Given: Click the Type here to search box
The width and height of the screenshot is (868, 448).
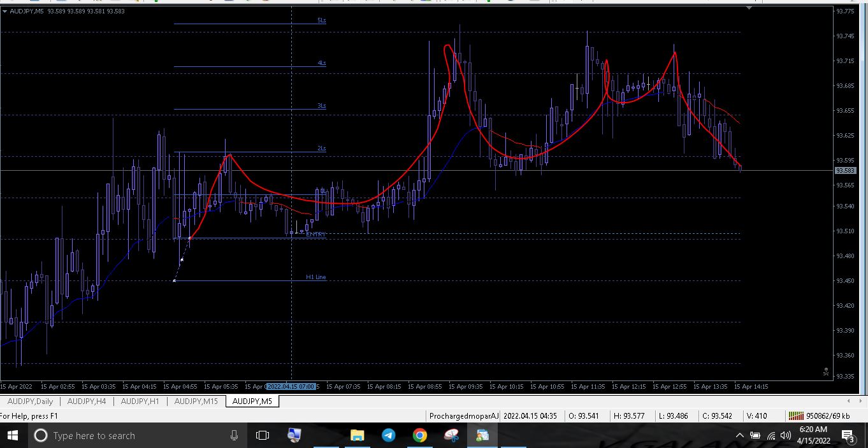Looking at the screenshot, I should click(139, 435).
